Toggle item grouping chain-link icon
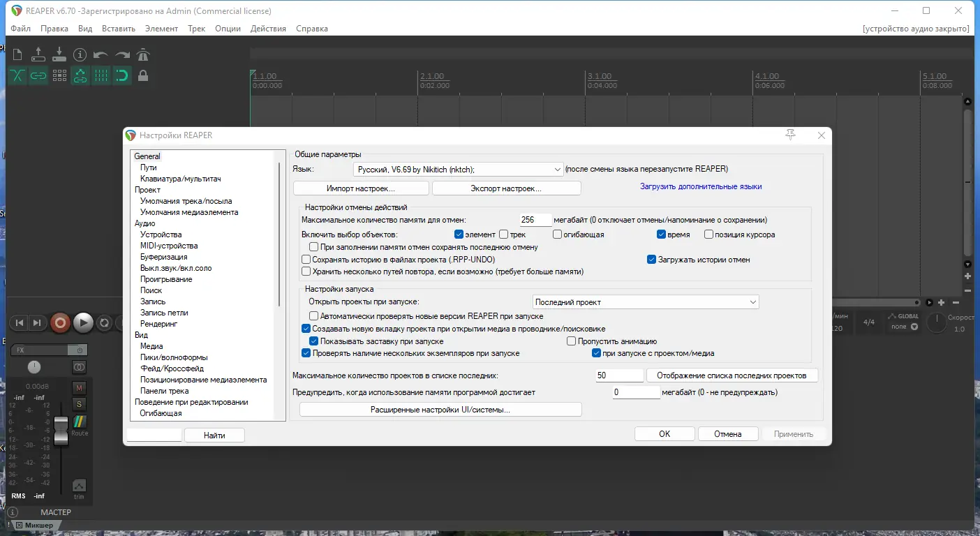This screenshot has width=980, height=536. (x=38, y=75)
